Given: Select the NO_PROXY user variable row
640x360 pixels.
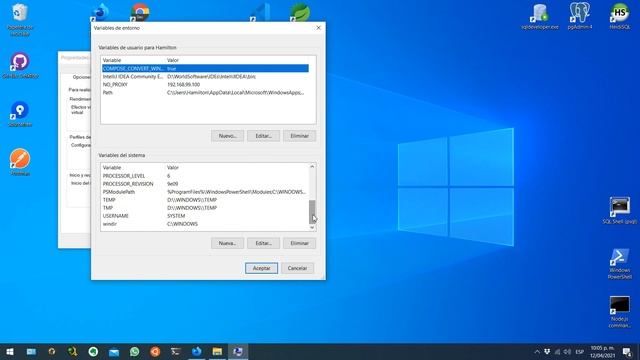Looking at the screenshot, I should point(205,84).
